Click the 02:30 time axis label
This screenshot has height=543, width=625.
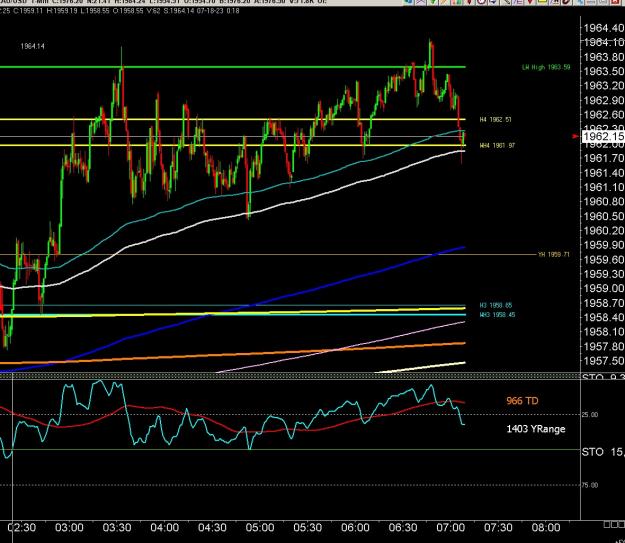(x=22, y=528)
